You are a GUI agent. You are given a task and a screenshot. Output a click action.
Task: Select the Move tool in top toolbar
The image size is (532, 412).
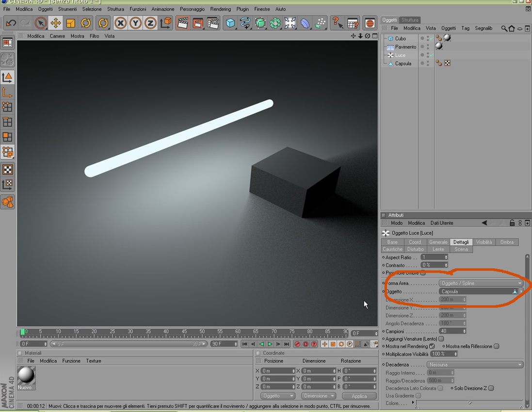[x=55, y=23]
